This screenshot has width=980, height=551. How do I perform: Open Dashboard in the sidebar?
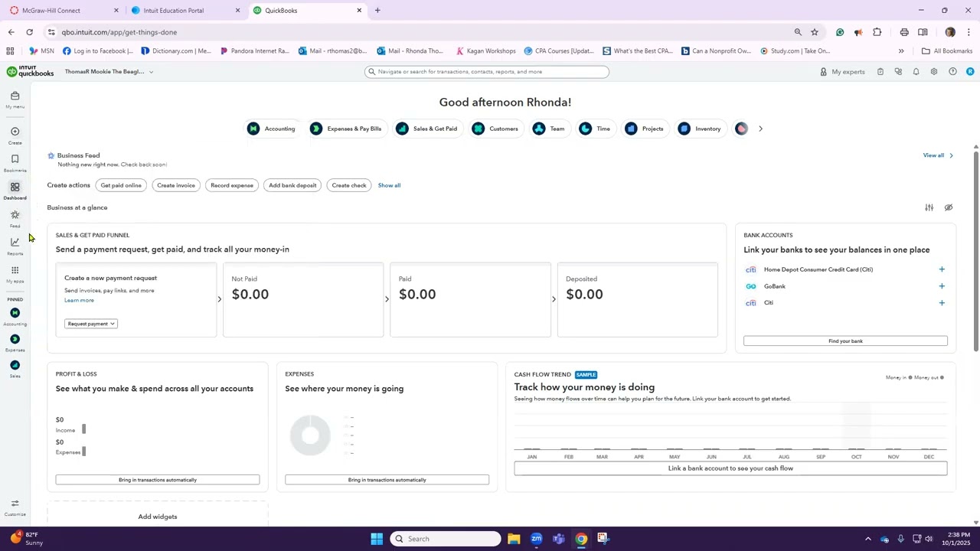coord(15,191)
